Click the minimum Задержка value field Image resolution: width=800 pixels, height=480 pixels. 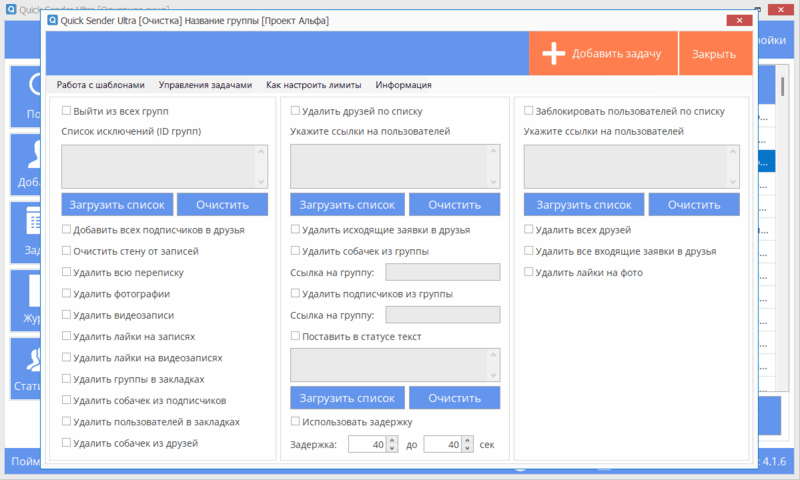[367, 444]
